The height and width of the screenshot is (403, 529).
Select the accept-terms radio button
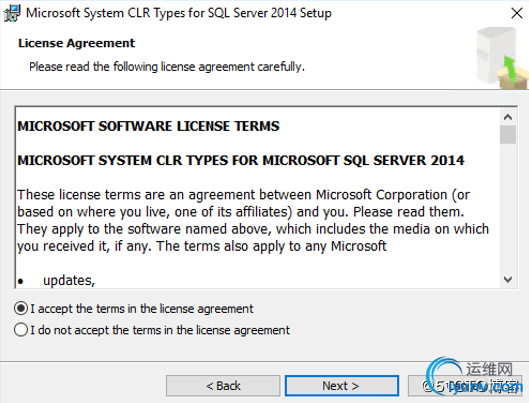[x=21, y=309]
